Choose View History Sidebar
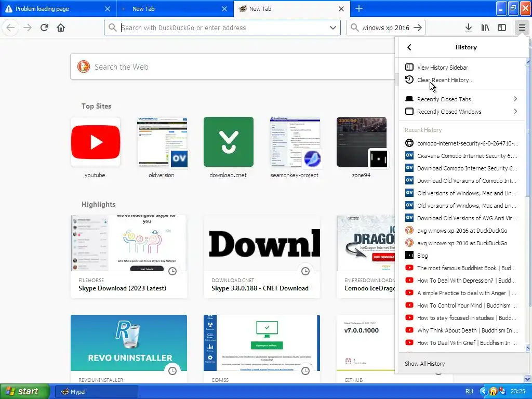 tap(462, 67)
